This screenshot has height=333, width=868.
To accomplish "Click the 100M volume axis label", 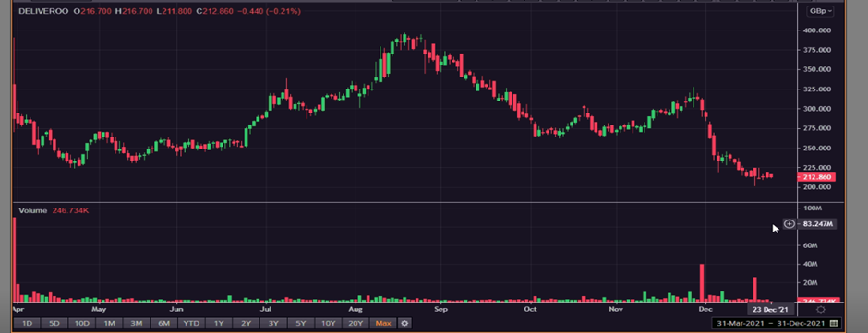I will (812, 208).
